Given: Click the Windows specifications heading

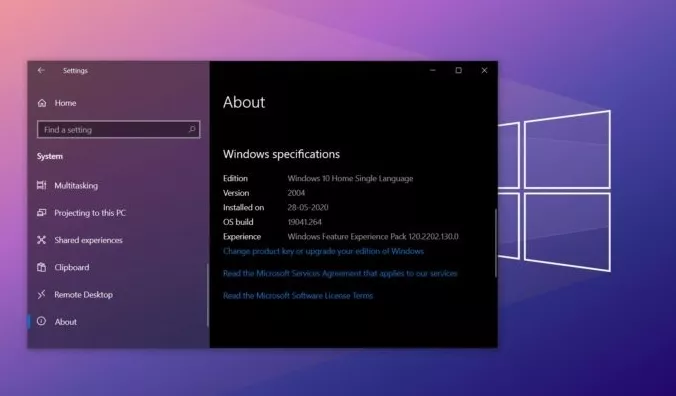Looking at the screenshot, I should click(x=282, y=154).
